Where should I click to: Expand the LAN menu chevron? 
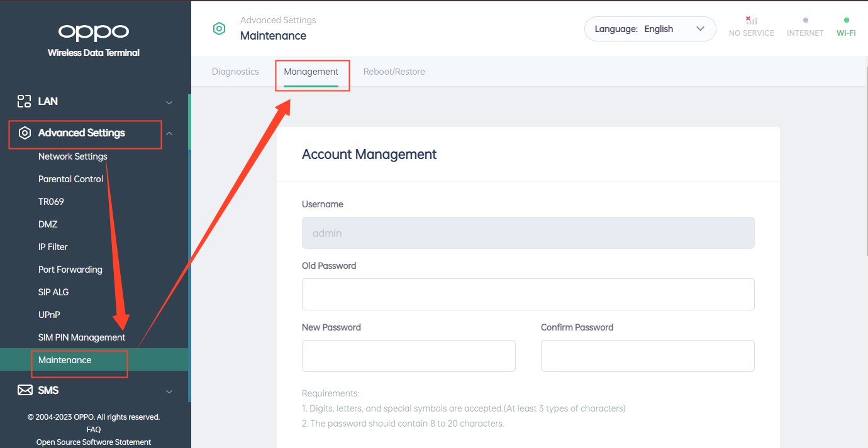[x=169, y=102]
